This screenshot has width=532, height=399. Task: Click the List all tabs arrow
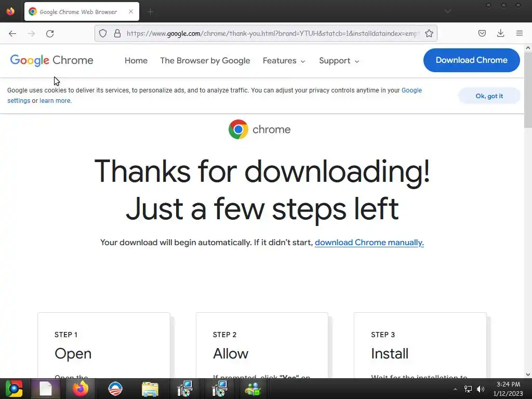[448, 11]
